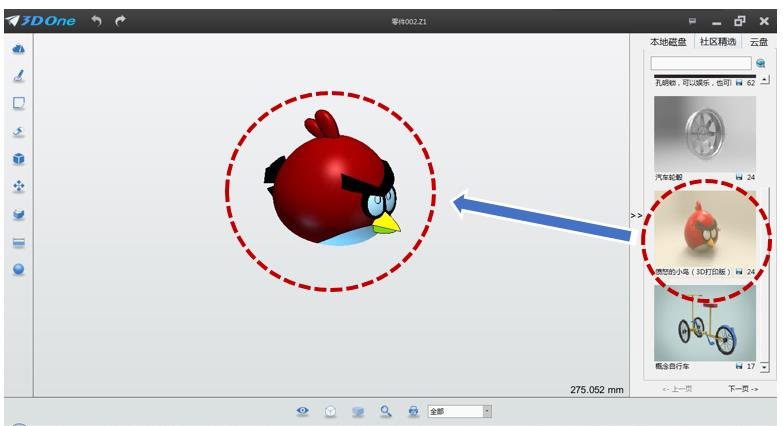Switch to the 云盘 tab
783x426 pixels.
759,43
